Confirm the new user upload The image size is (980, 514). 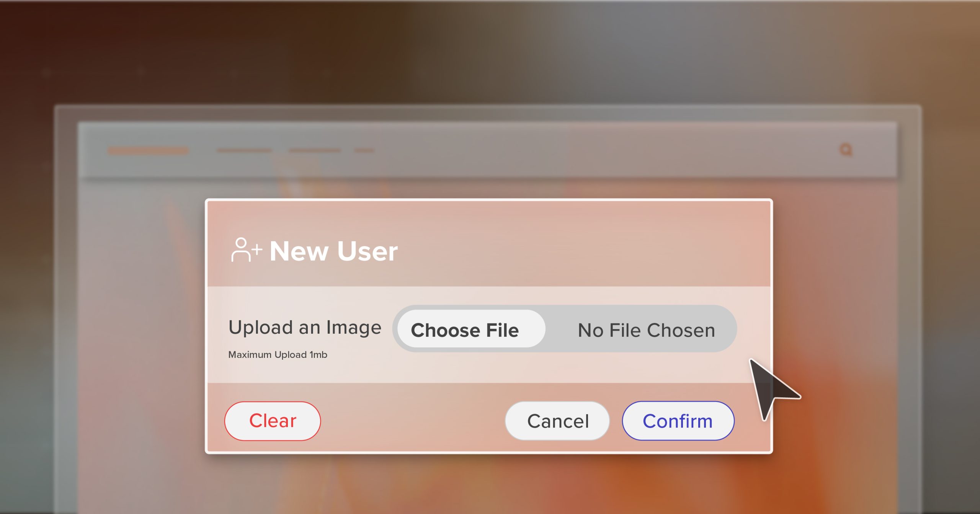point(678,421)
